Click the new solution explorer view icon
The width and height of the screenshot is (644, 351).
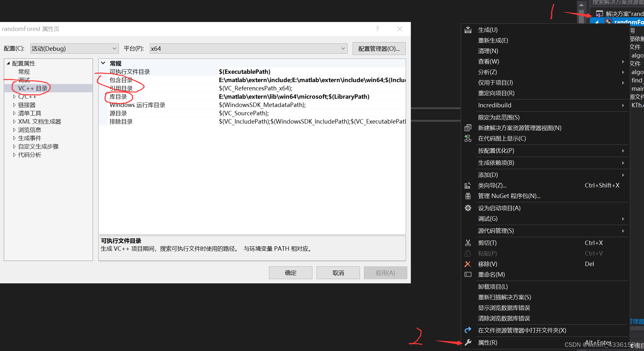[x=468, y=128]
